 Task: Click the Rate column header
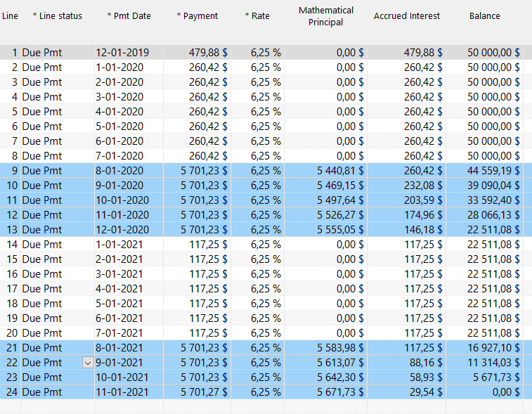[x=257, y=16]
